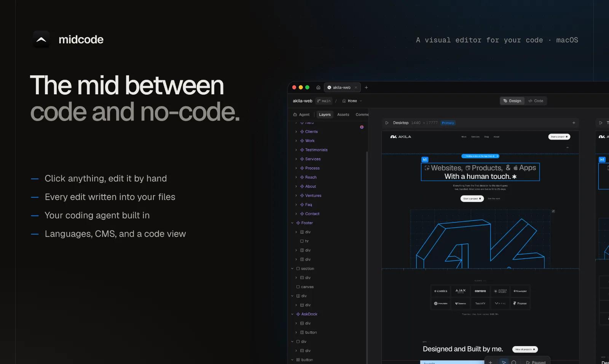Click the purple indicator near Clients row
Screen dimensions: 609x364
click(x=362, y=127)
